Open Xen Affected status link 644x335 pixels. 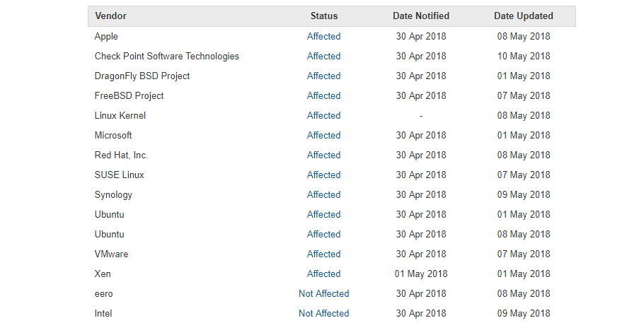pyautogui.click(x=323, y=274)
